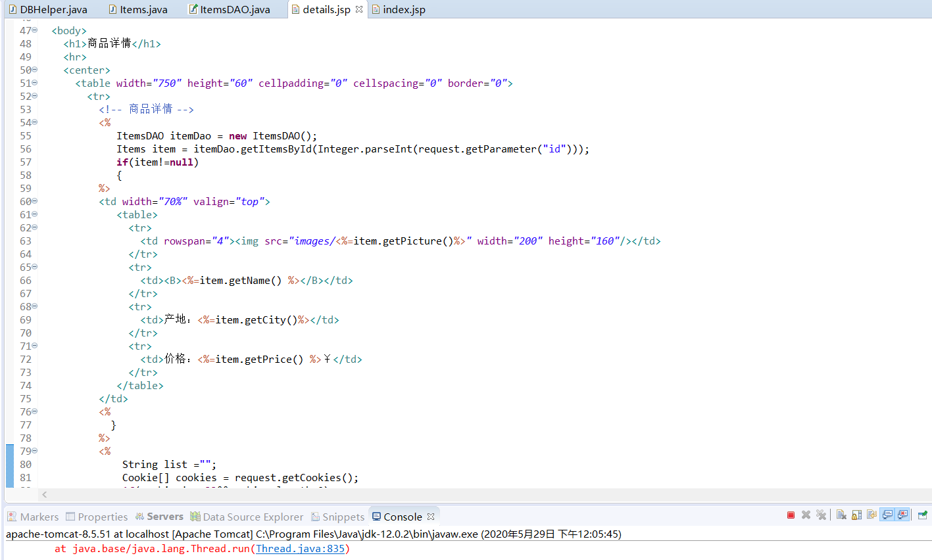Collapse the table tag on line 51
The height and width of the screenshot is (560, 932).
click(x=35, y=83)
